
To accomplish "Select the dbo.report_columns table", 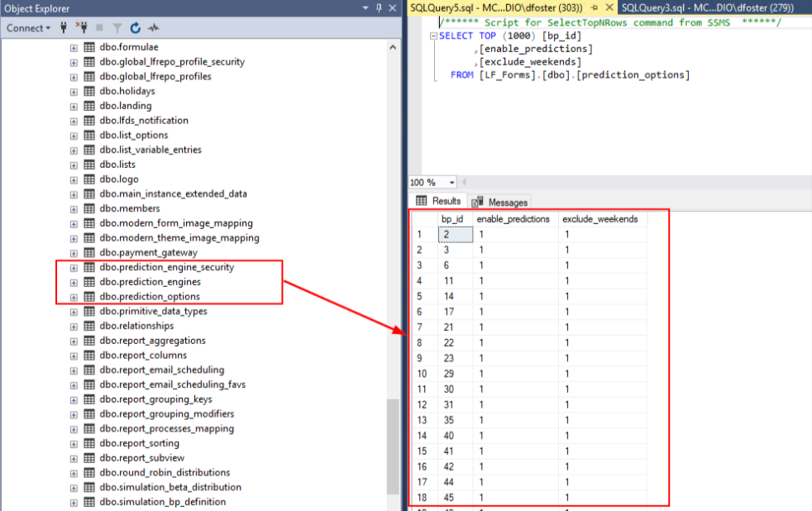I will click(x=142, y=356).
